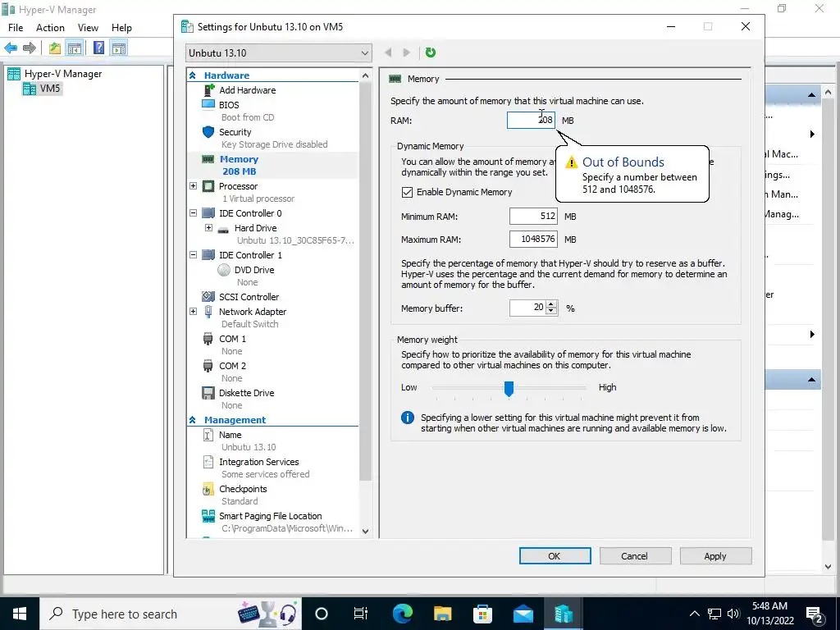Open the File menu
This screenshot has height=630, width=840.
point(16,28)
